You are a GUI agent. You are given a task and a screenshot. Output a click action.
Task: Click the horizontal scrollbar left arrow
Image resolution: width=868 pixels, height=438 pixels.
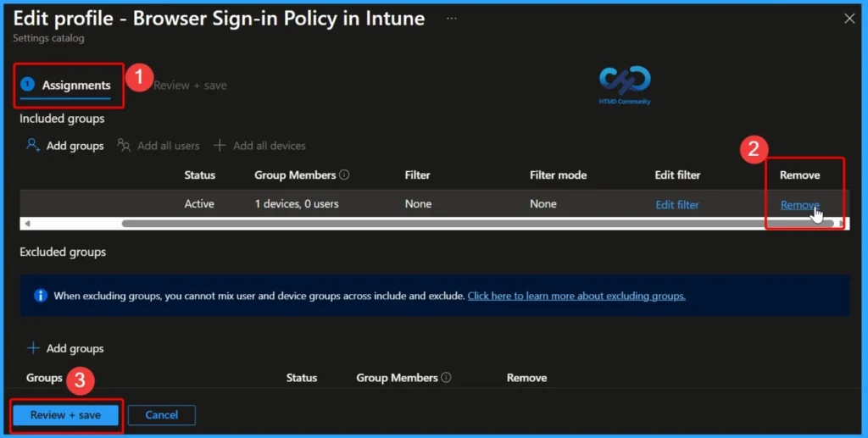[27, 224]
